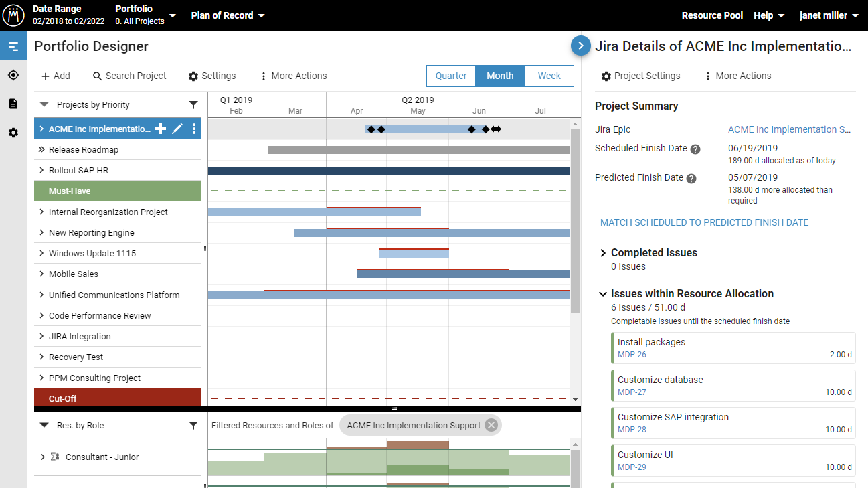The image size is (868, 488).
Task: Open the target view sidebar icon
Action: click(13, 75)
